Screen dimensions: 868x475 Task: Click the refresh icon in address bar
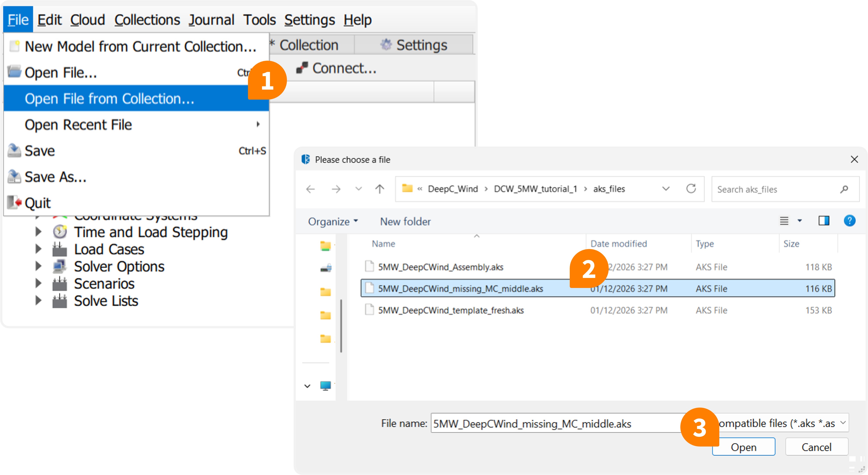[691, 189]
